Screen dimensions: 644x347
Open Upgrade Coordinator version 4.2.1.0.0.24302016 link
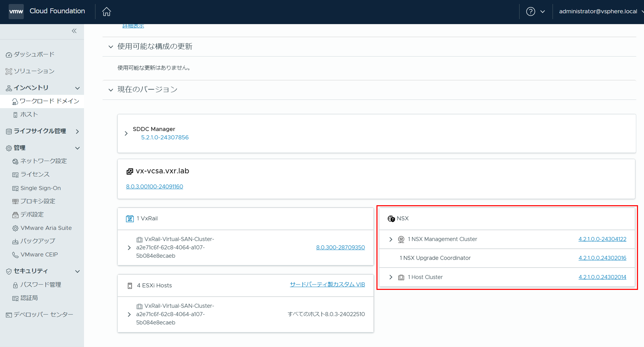602,258
